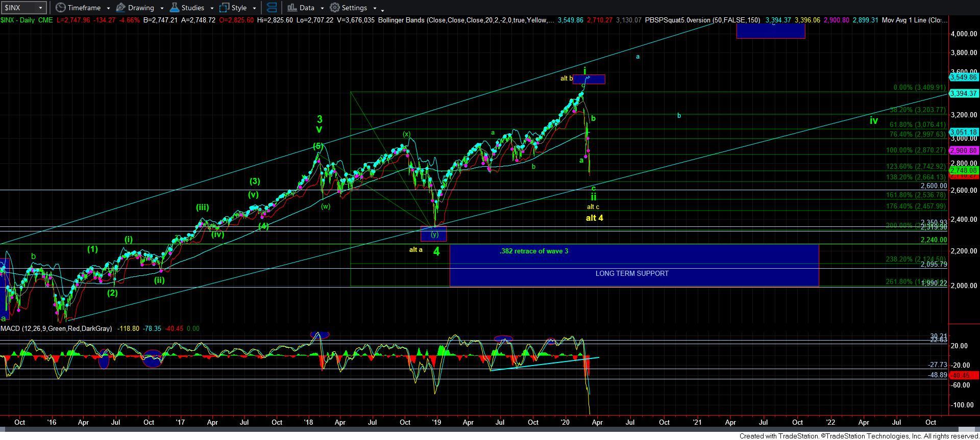
Task: Select the magenta 2,900.80 price marker
Action: coord(963,151)
